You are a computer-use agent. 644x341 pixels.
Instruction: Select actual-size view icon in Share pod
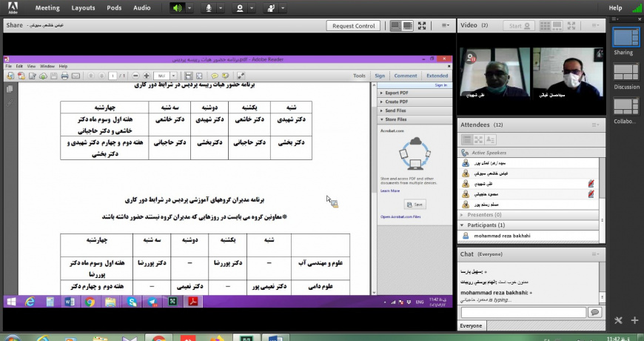[408, 25]
